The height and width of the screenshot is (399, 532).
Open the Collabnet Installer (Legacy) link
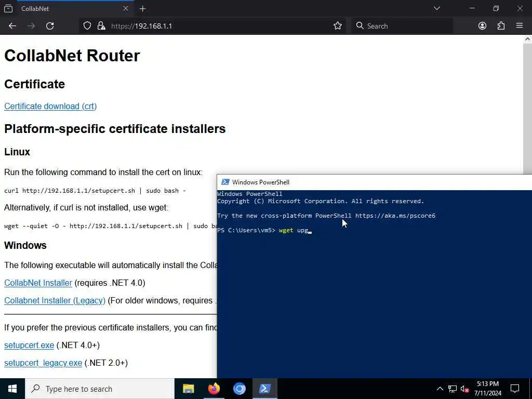click(x=55, y=301)
